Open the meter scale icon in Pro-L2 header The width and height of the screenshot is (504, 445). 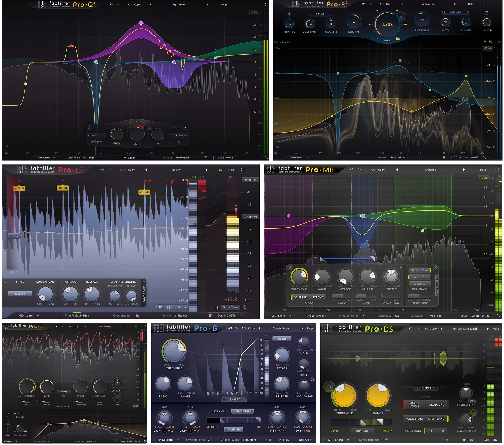[220, 170]
